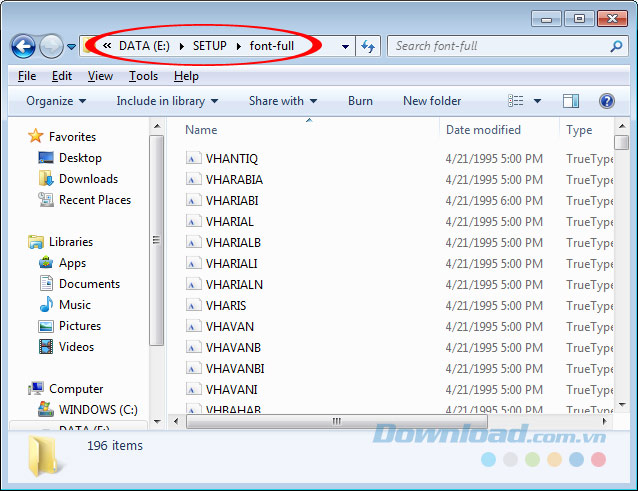Click font-full in the address path

click(x=272, y=46)
